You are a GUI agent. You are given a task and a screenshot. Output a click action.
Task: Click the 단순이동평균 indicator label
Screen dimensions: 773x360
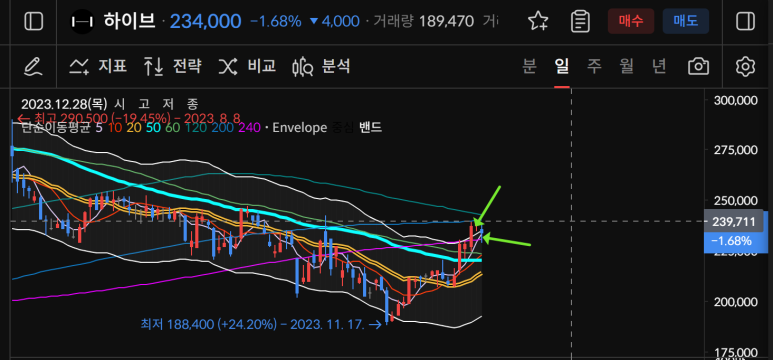(55, 128)
